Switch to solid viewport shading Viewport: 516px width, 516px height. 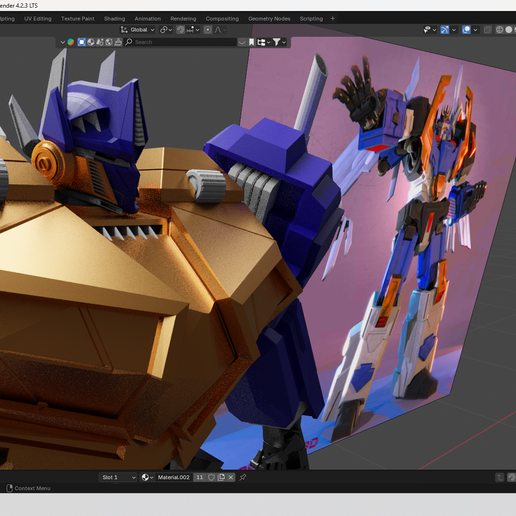509,30
